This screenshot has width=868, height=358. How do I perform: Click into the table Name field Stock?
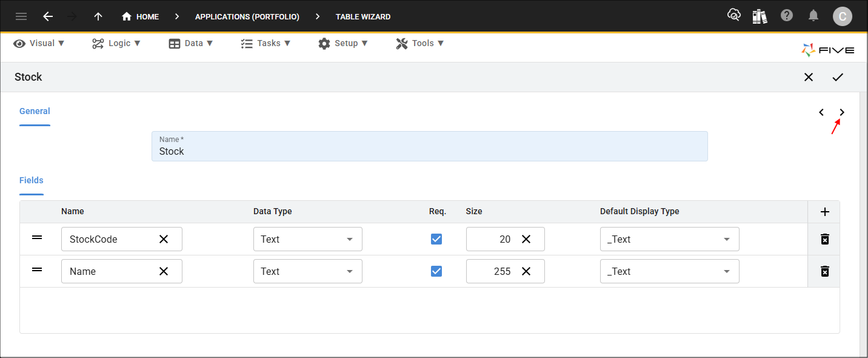click(x=430, y=146)
